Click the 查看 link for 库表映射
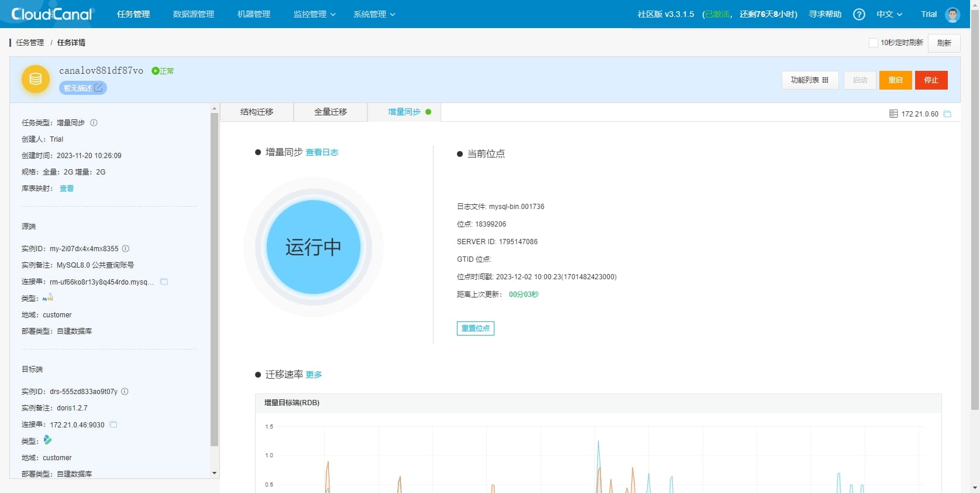The height and width of the screenshot is (493, 980). 67,189
